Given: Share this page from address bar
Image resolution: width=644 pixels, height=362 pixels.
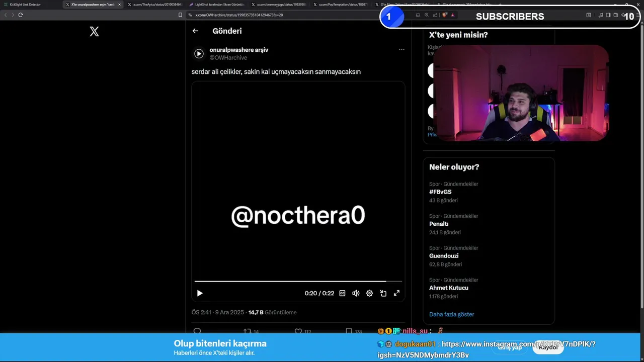Looking at the screenshot, I should 435,15.
